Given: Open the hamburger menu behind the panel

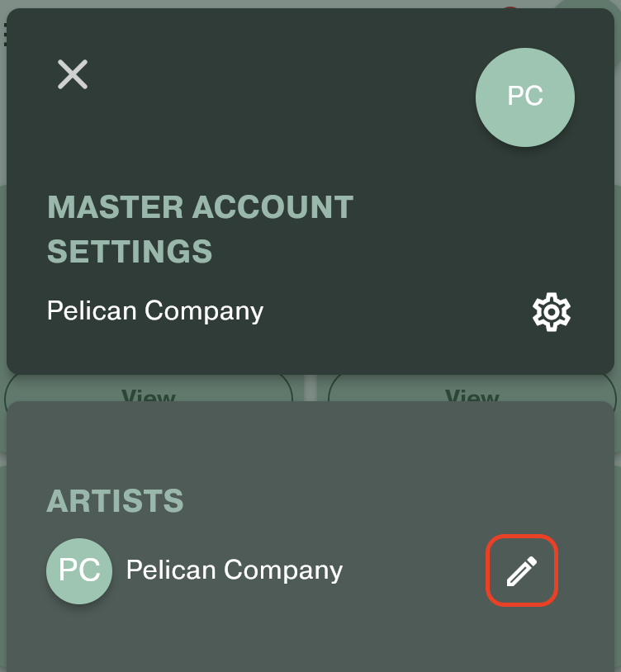Looking at the screenshot, I should click(3, 34).
